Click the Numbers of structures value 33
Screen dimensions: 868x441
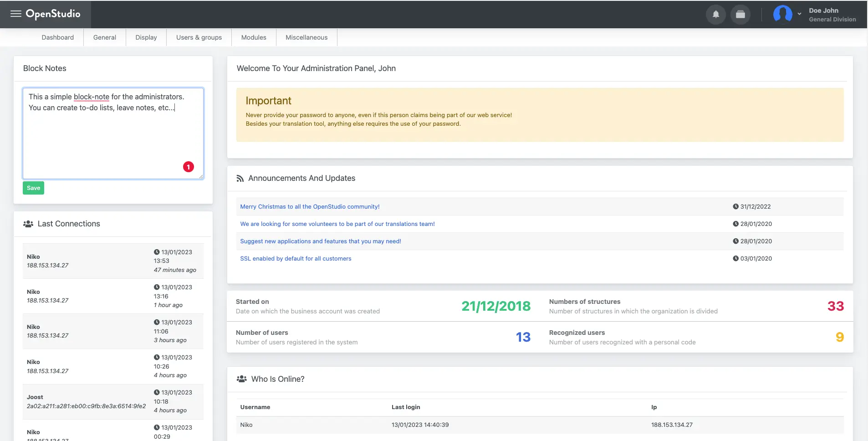836,306
